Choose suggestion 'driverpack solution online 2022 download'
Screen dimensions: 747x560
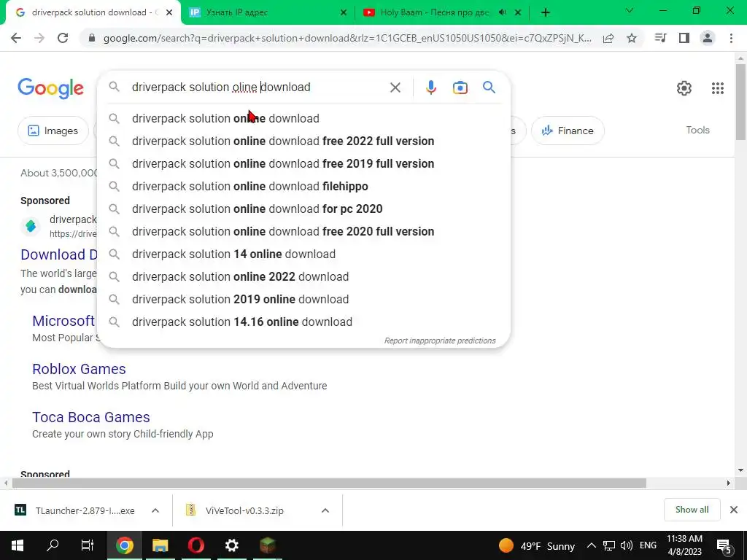tap(304, 276)
